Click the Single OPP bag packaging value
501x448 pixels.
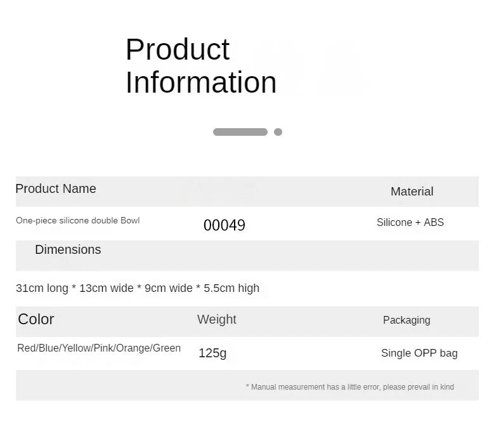click(419, 353)
